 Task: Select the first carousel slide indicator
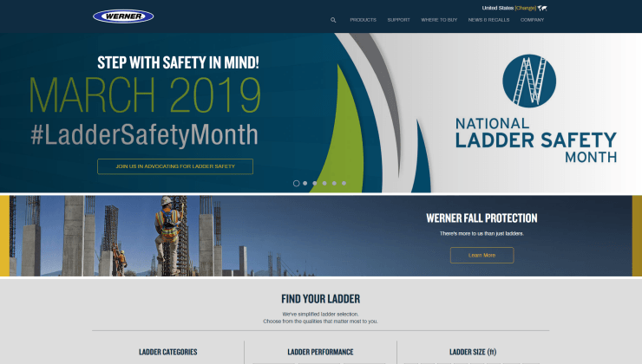(296, 184)
